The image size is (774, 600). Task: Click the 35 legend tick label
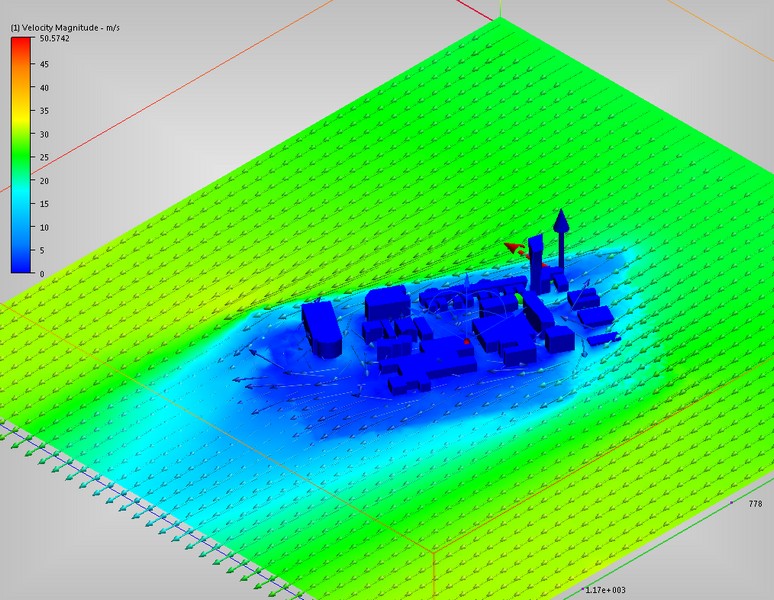tap(44, 111)
